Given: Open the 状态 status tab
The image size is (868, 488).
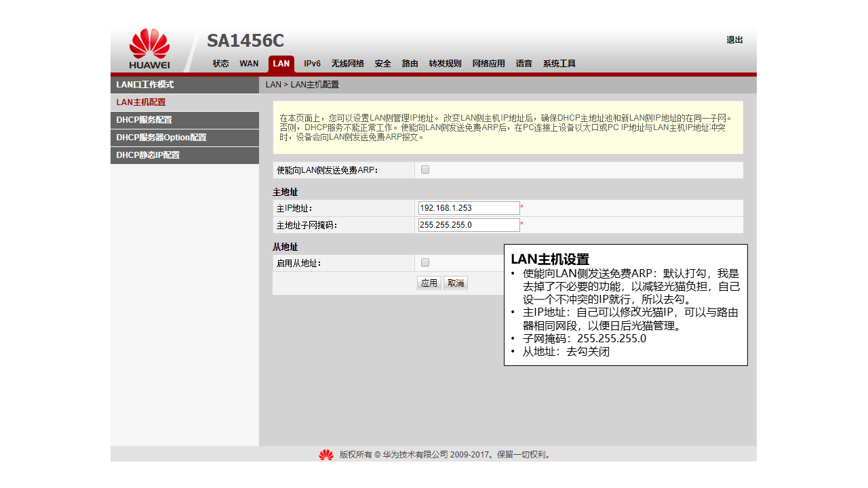Looking at the screenshot, I should 220,64.
